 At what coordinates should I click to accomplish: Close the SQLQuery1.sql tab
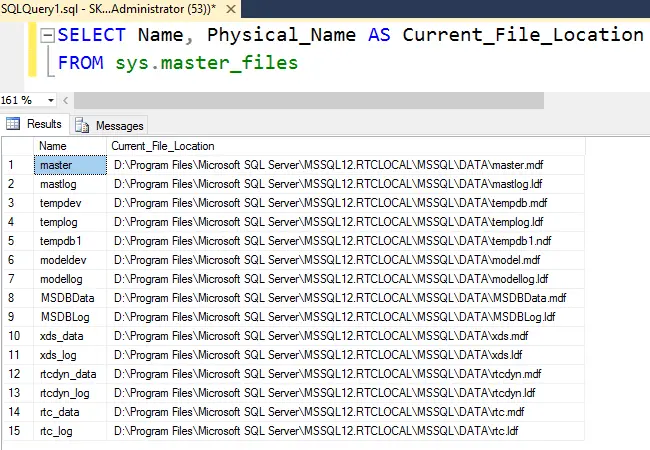click(231, 9)
